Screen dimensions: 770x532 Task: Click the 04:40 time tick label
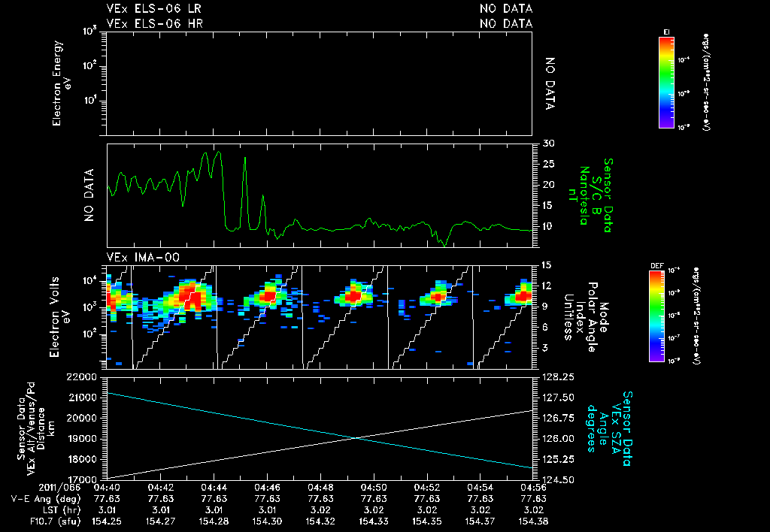pyautogui.click(x=107, y=488)
